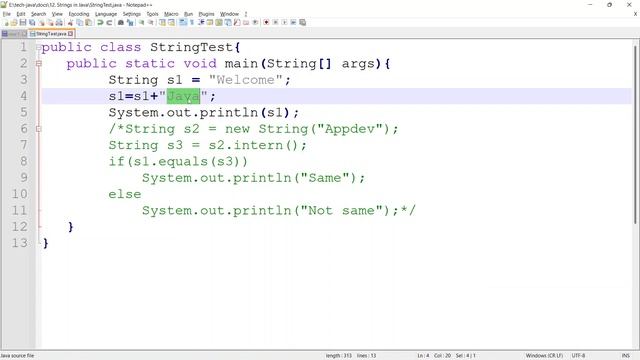640x360 pixels.
Task: Select the StringTest.java tab
Action: (x=51, y=34)
